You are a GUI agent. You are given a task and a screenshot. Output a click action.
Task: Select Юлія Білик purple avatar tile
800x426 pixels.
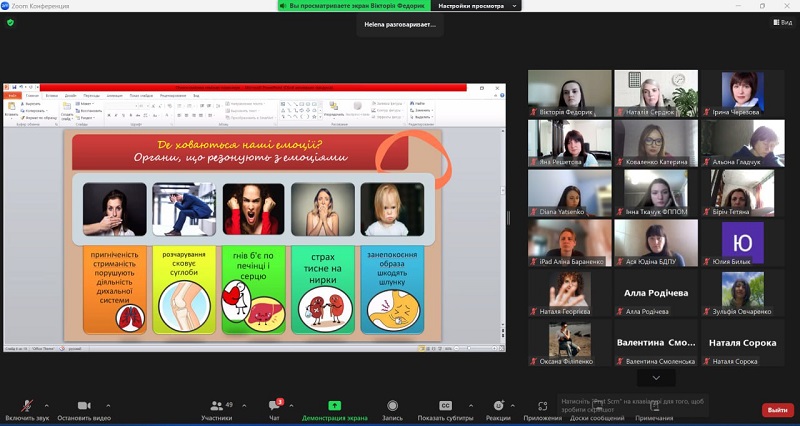pyautogui.click(x=742, y=245)
